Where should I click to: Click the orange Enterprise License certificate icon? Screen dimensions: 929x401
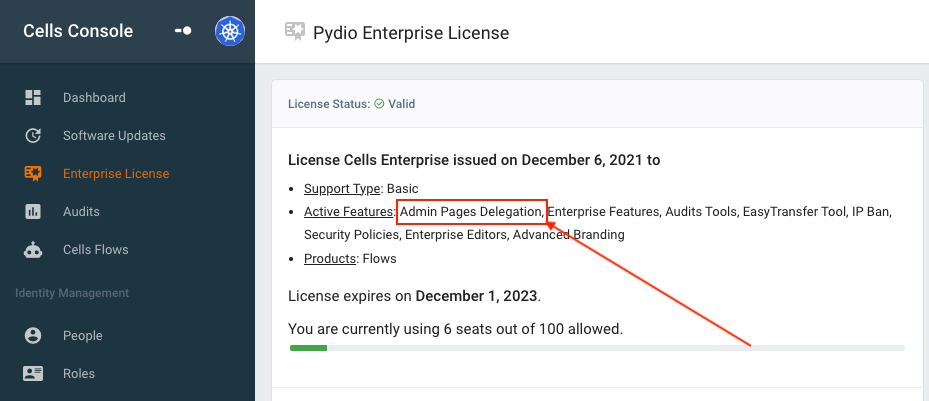[x=33, y=174]
